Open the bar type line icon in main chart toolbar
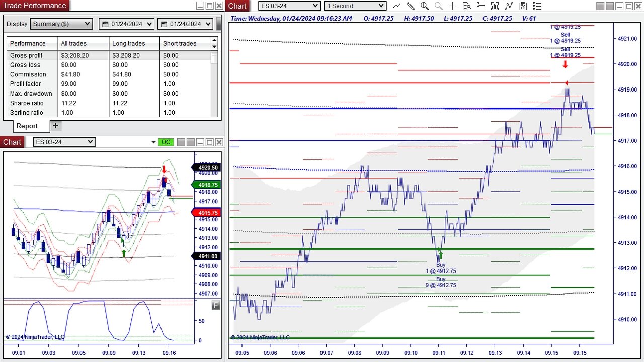Image resolution: width=644 pixels, height=362 pixels. (x=396, y=6)
